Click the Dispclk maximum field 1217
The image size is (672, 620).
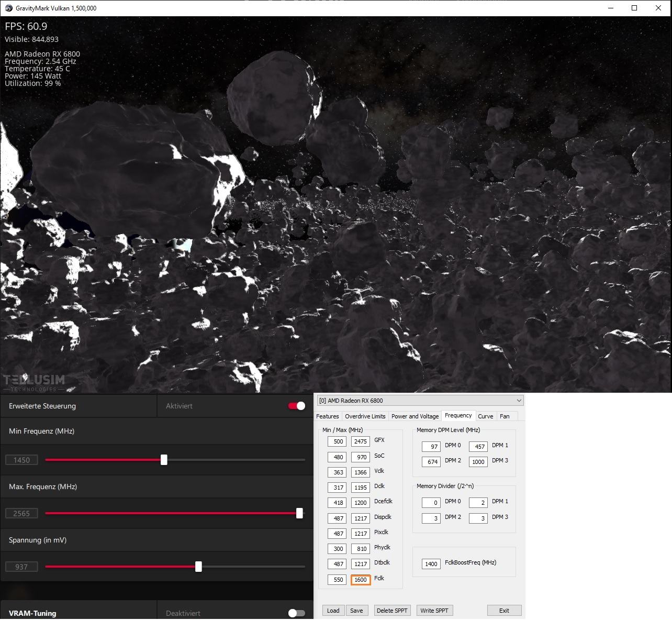point(360,518)
